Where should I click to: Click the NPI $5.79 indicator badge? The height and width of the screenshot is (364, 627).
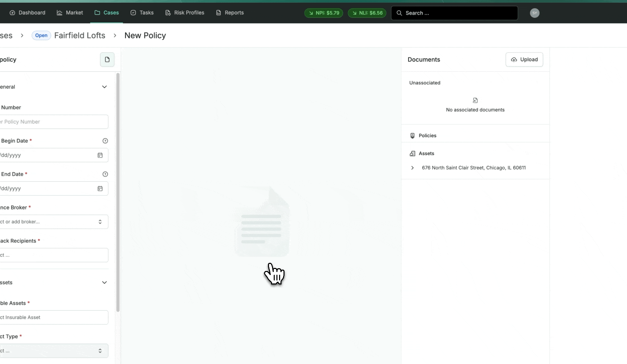tap(324, 13)
